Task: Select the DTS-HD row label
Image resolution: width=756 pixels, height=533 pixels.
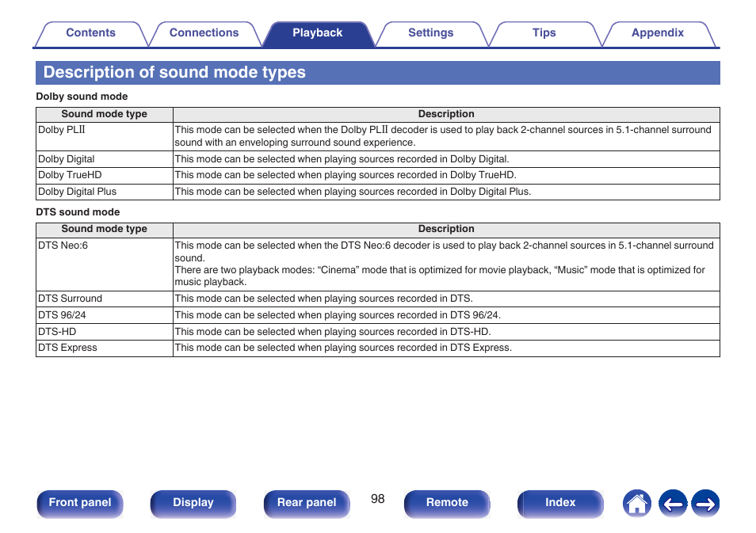Action: tap(57, 332)
